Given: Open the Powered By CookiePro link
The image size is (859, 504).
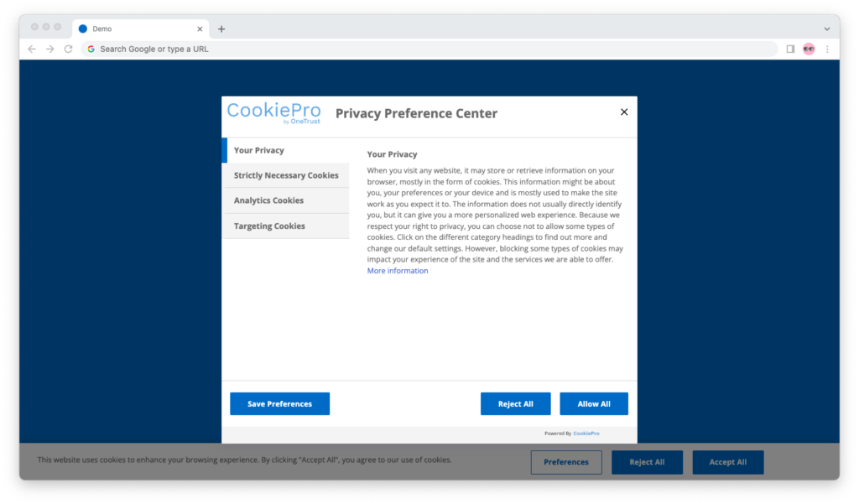Looking at the screenshot, I should 586,434.
